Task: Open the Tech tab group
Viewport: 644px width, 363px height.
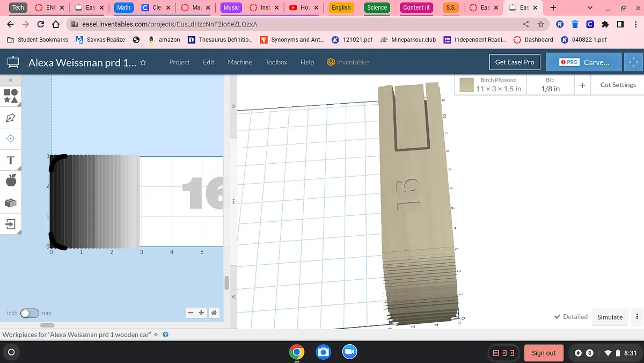Action: 18,8
